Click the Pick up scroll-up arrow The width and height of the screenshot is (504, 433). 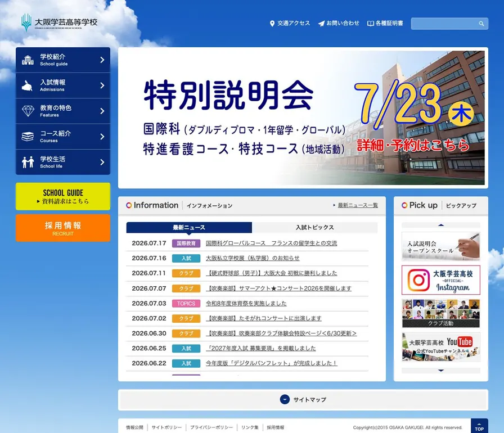coord(440,225)
